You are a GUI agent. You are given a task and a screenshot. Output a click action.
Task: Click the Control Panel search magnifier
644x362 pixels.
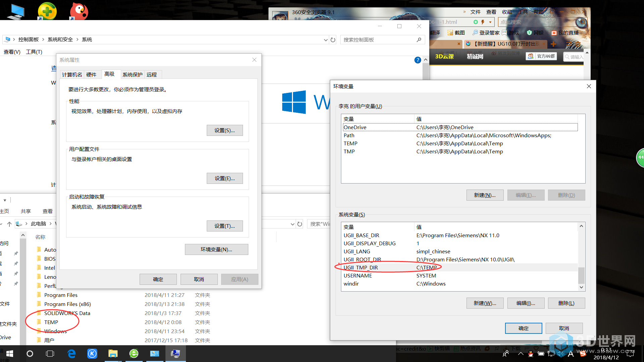(419, 40)
